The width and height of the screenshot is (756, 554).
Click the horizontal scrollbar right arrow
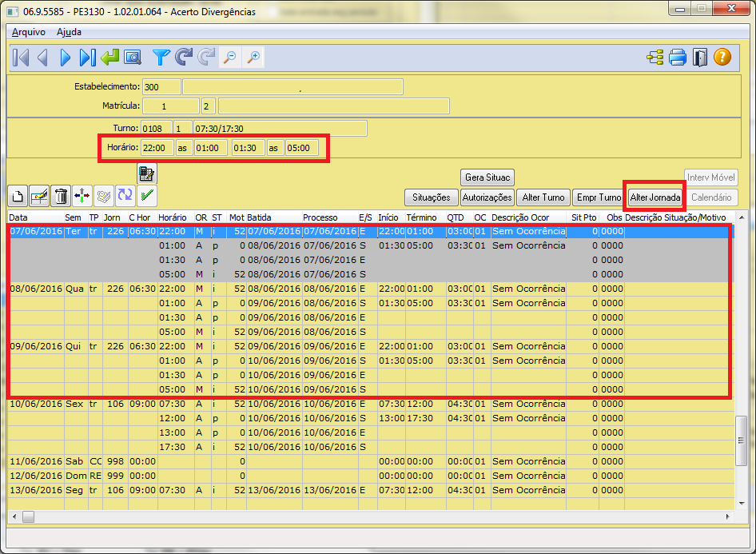tap(727, 517)
